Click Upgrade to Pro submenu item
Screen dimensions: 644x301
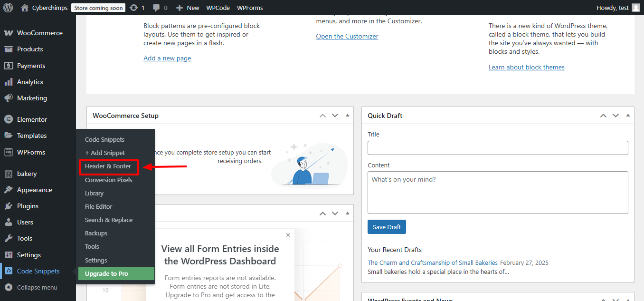tap(115, 273)
